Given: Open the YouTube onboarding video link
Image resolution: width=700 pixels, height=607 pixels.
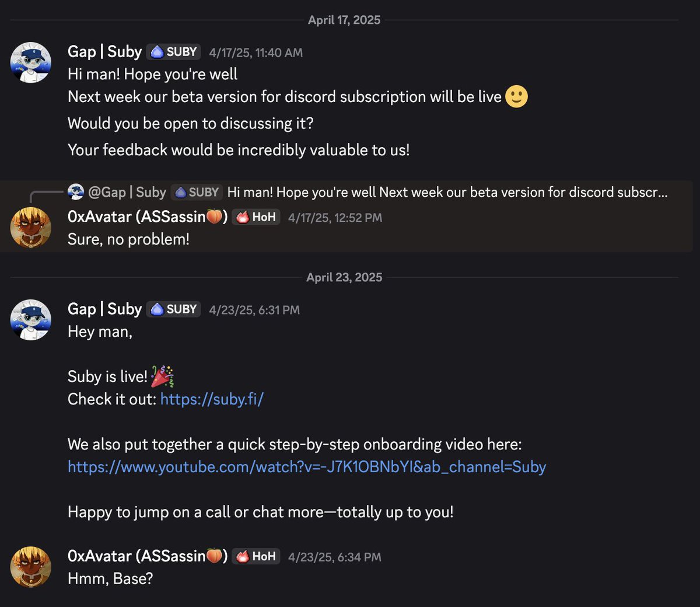Looking at the screenshot, I should (x=307, y=467).
